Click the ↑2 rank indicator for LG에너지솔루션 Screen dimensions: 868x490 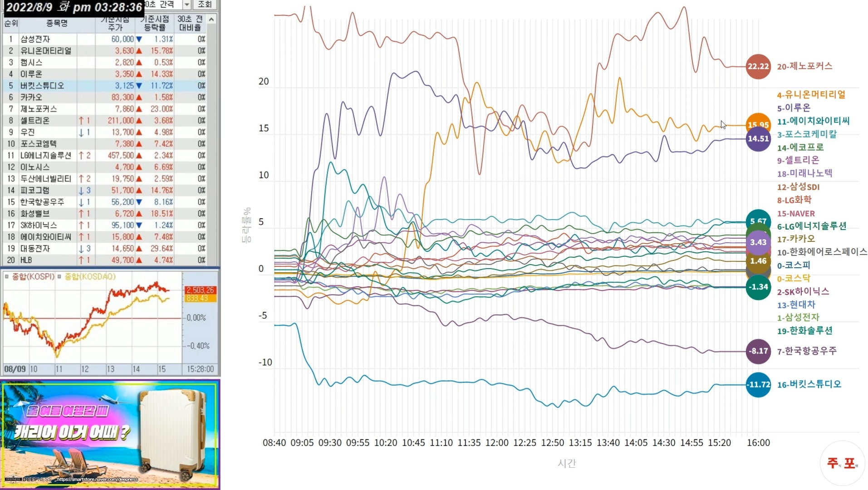[x=84, y=156]
